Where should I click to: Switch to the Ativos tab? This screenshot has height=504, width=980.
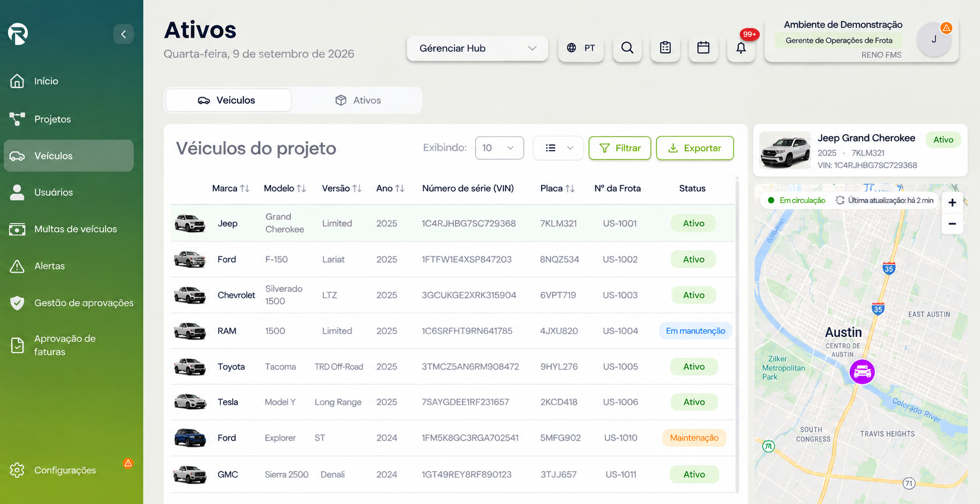(358, 100)
